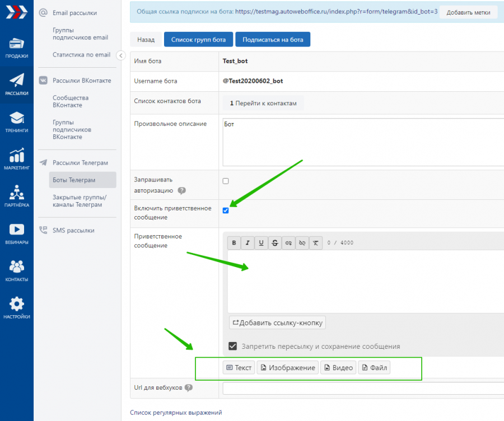Open Статистика по email menu item

pos(81,55)
